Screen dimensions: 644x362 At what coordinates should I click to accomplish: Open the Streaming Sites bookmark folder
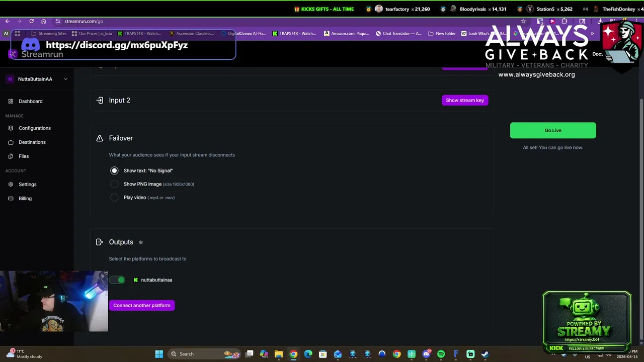coord(49,34)
